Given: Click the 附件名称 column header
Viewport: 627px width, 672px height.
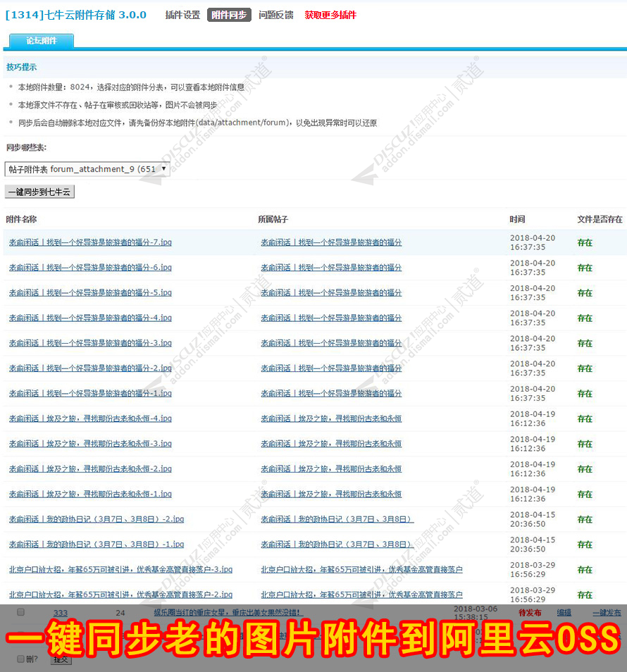Looking at the screenshot, I should click(21, 220).
